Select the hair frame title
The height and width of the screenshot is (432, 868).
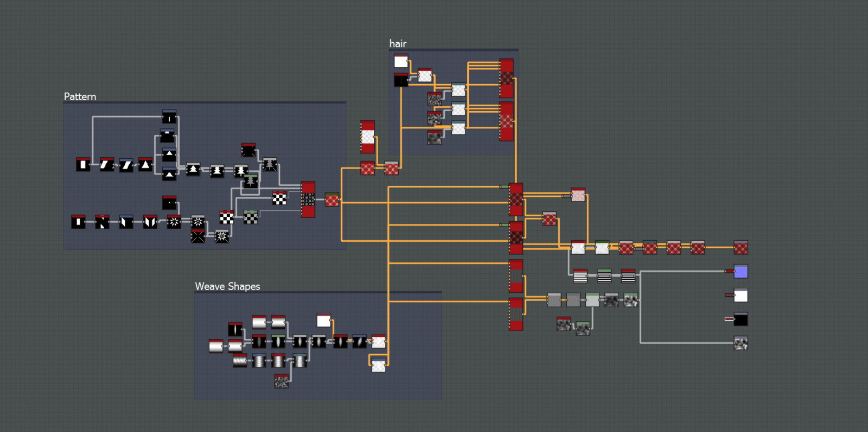pyautogui.click(x=398, y=43)
